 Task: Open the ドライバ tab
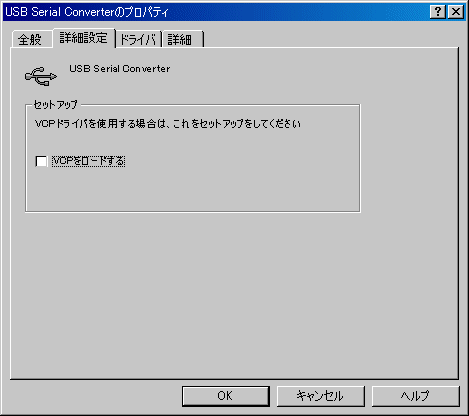[x=138, y=40]
